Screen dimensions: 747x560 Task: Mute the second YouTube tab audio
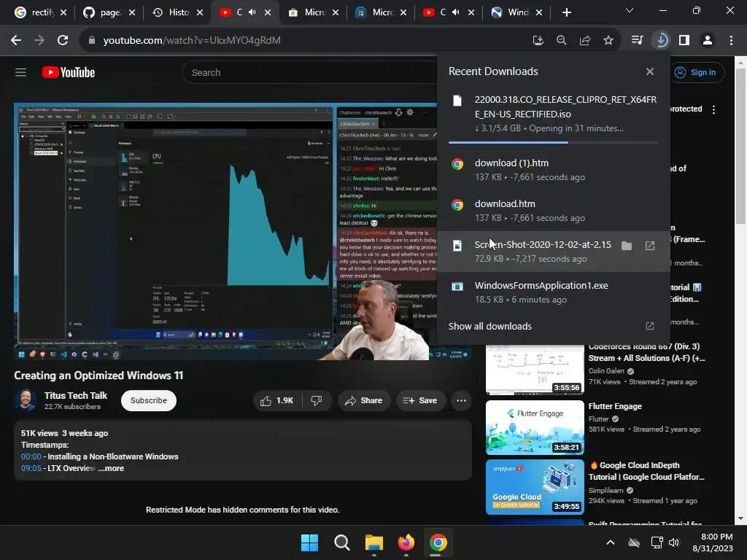[x=456, y=12]
